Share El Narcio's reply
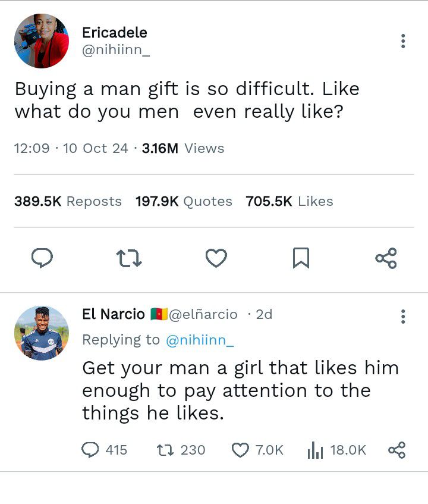The image size is (428, 504). tap(397, 450)
